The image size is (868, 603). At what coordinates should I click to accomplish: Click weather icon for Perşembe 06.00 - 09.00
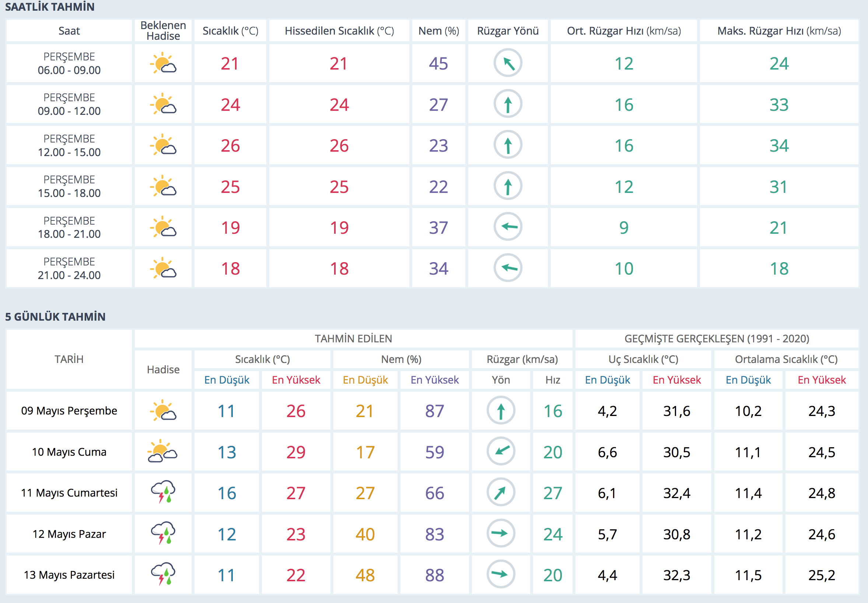click(163, 63)
